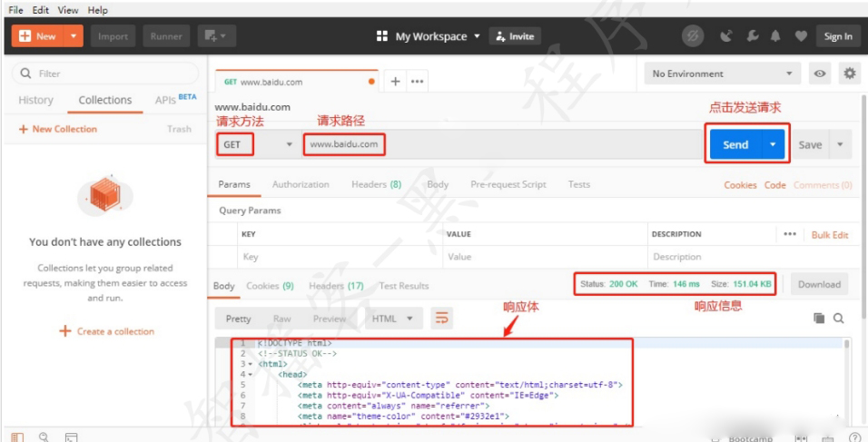Switch response view to Preview
868x442 pixels.
[330, 319]
